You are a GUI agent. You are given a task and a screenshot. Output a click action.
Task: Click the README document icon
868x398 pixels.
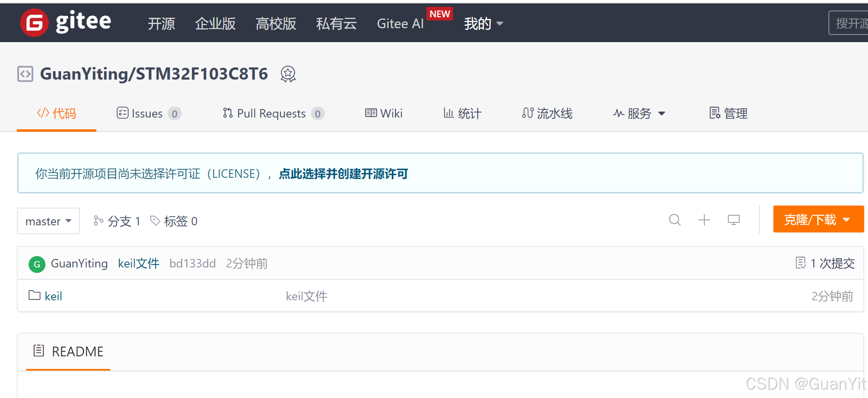pos(39,350)
